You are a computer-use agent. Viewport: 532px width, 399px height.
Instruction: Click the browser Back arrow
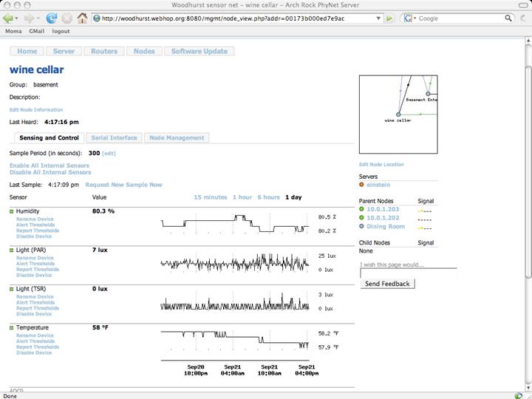point(10,18)
